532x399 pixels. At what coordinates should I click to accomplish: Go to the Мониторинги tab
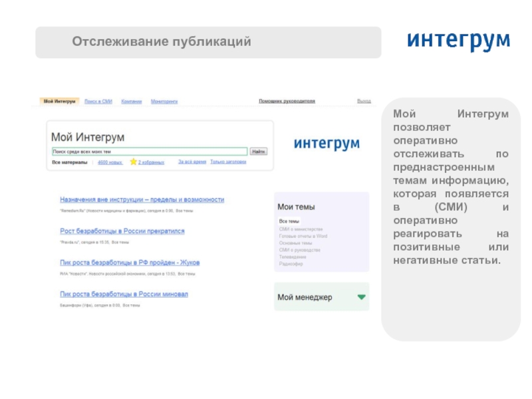[x=164, y=101]
